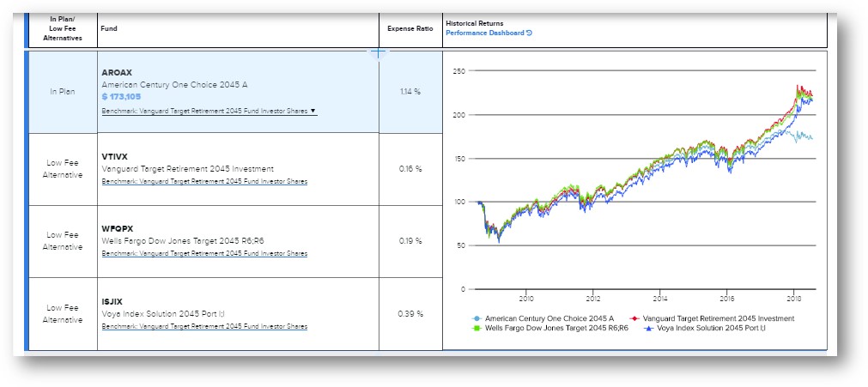Click the green square Wells Fargo legend marker
868x387 pixels.
pos(476,328)
